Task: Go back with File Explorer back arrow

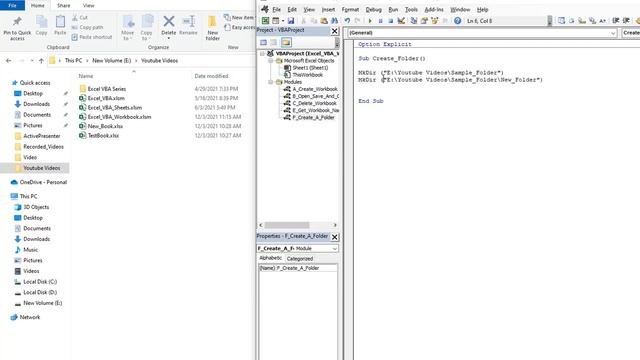Action: pos(9,60)
